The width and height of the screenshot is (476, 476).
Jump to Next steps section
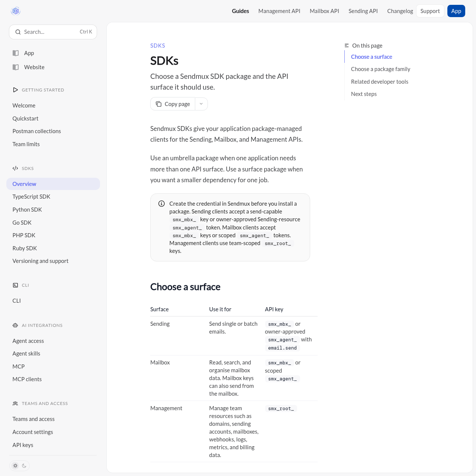tap(364, 94)
